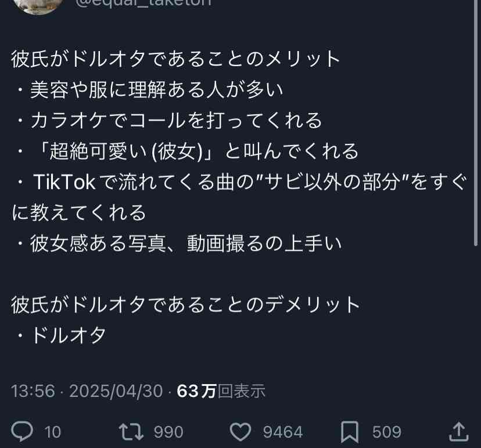Click the 2025/04/30 post date
The width and height of the screenshot is (481, 448).
pos(116,391)
